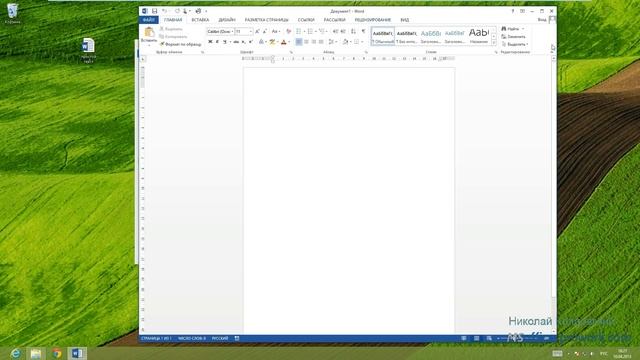This screenshot has width=640, height=360.
Task: Open the ФАЙЛ (File) tab
Action: click(149, 20)
